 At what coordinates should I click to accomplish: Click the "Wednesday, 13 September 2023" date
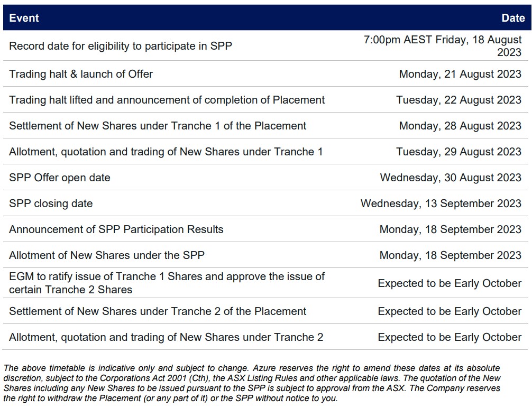coord(441,203)
